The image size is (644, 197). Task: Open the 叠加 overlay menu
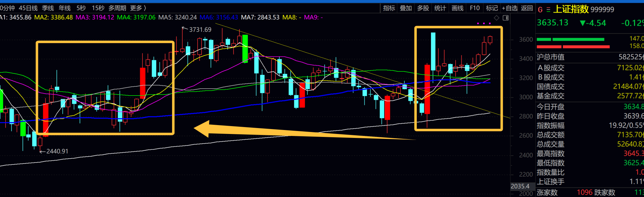point(406,8)
